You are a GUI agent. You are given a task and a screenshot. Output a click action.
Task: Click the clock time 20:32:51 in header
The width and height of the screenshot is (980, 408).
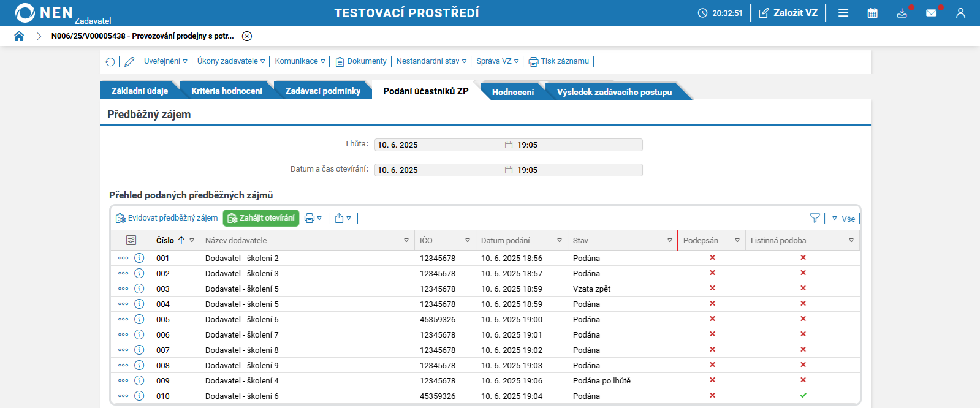727,13
